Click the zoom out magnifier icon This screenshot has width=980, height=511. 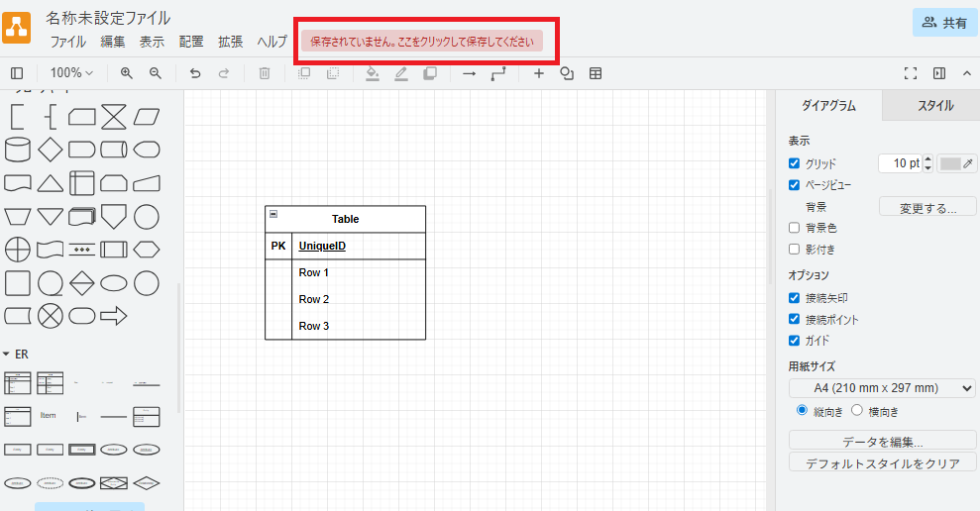coord(156,73)
